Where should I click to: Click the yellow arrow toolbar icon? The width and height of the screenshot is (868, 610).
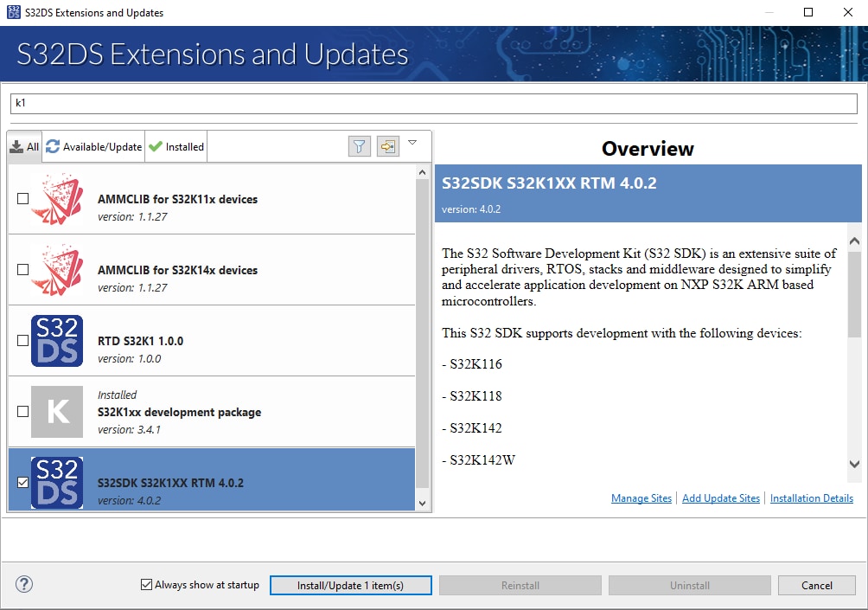tap(387, 147)
